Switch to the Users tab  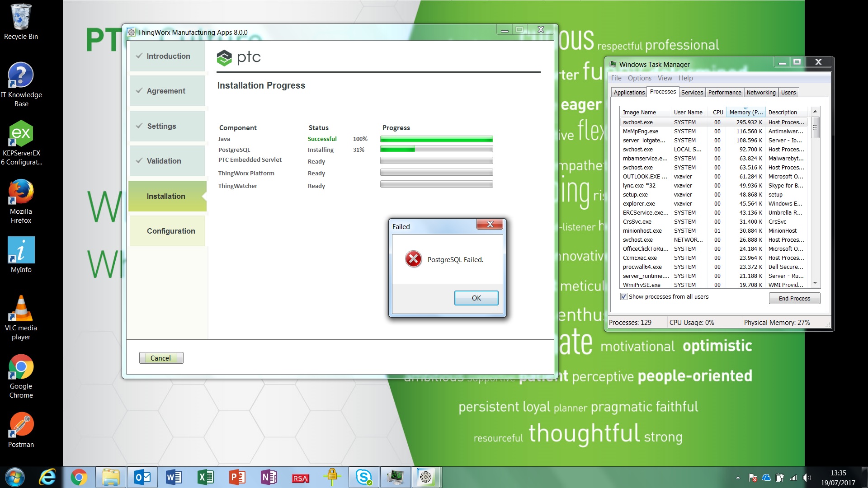[788, 92]
